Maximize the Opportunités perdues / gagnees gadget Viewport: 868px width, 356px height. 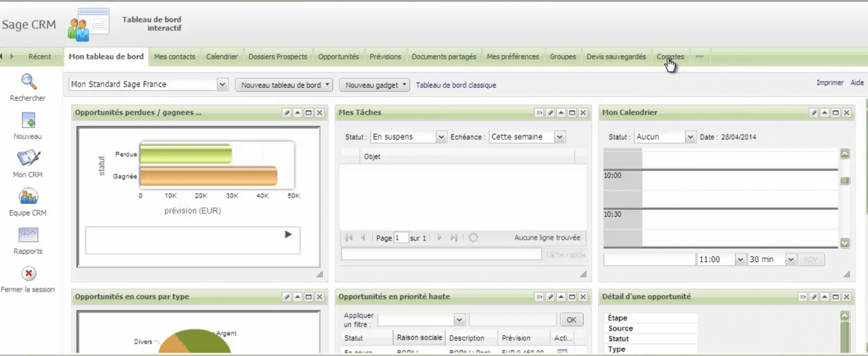point(309,113)
